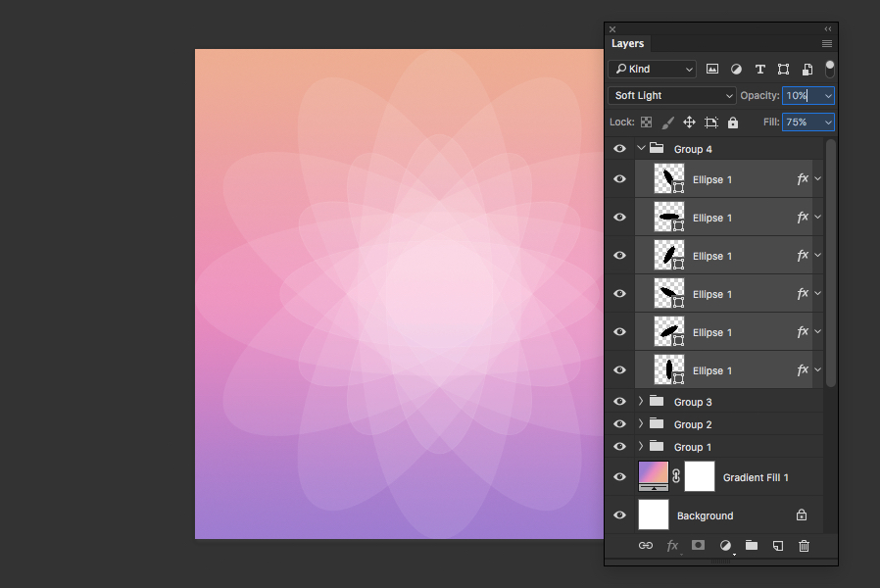Viewport: 880px width, 588px height.
Task: Expand Group 2
Action: (640, 423)
